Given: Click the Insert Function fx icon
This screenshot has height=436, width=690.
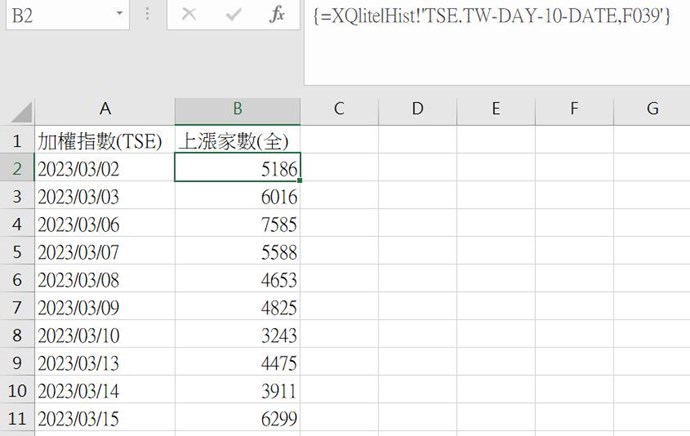Looking at the screenshot, I should [x=278, y=16].
